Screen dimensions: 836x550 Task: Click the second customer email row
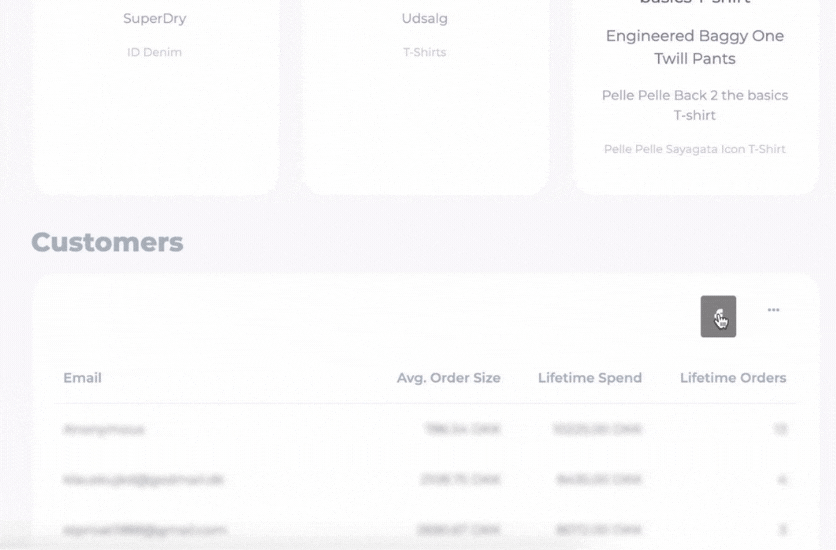click(143, 480)
